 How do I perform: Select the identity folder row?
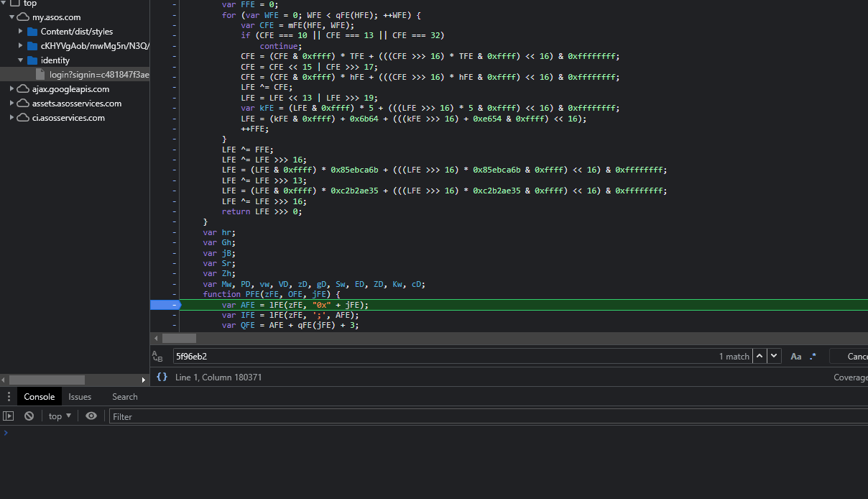click(x=75, y=60)
